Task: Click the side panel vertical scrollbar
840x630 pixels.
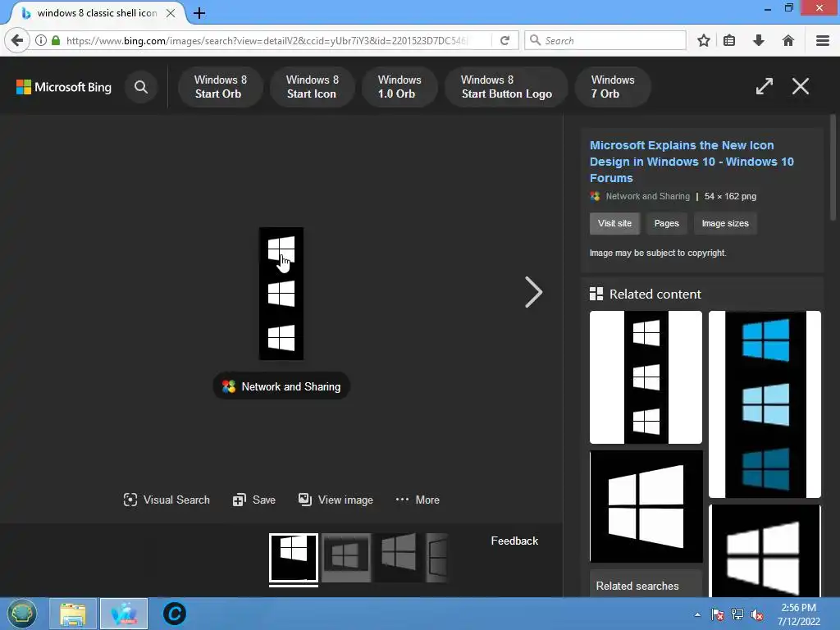Action: pyautogui.click(x=833, y=167)
